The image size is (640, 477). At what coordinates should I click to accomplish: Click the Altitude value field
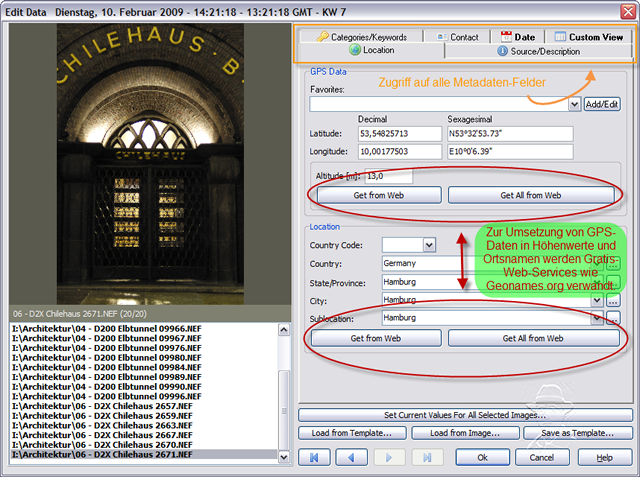(389, 176)
